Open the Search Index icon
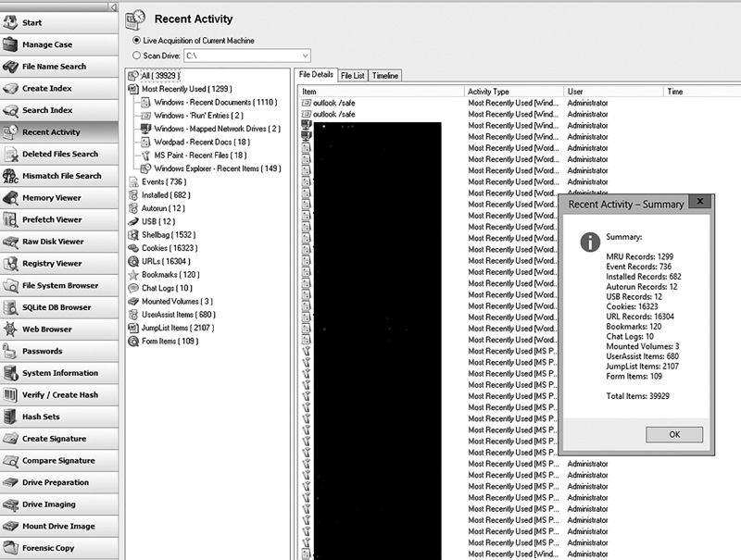Screen dimensions: 741x560 point(10,110)
